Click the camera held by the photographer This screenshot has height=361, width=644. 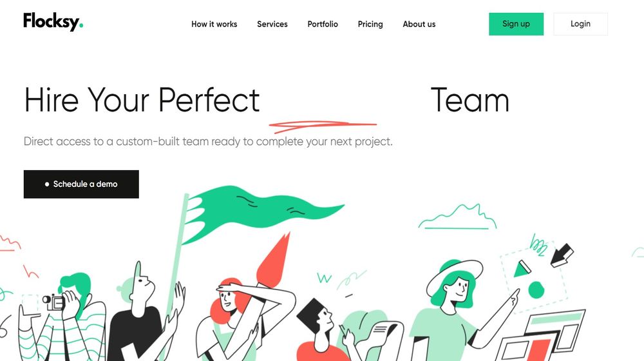pyautogui.click(x=54, y=302)
